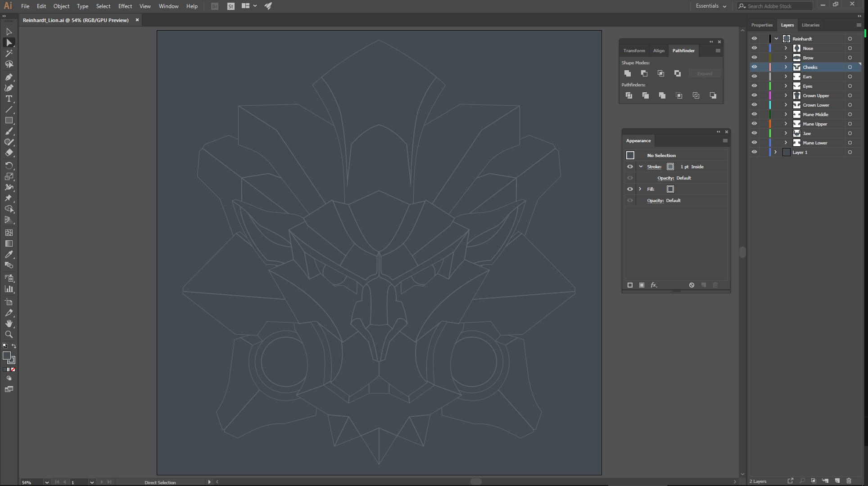
Task: Hide the Eyes layer
Action: pos(754,86)
